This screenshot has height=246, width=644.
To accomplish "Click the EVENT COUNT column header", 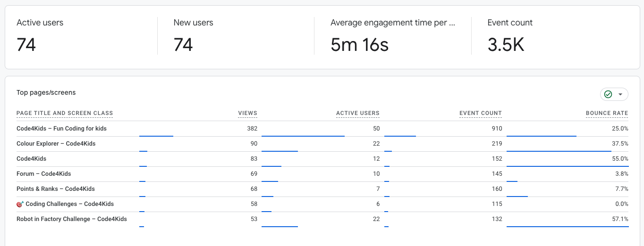I will [481, 113].
